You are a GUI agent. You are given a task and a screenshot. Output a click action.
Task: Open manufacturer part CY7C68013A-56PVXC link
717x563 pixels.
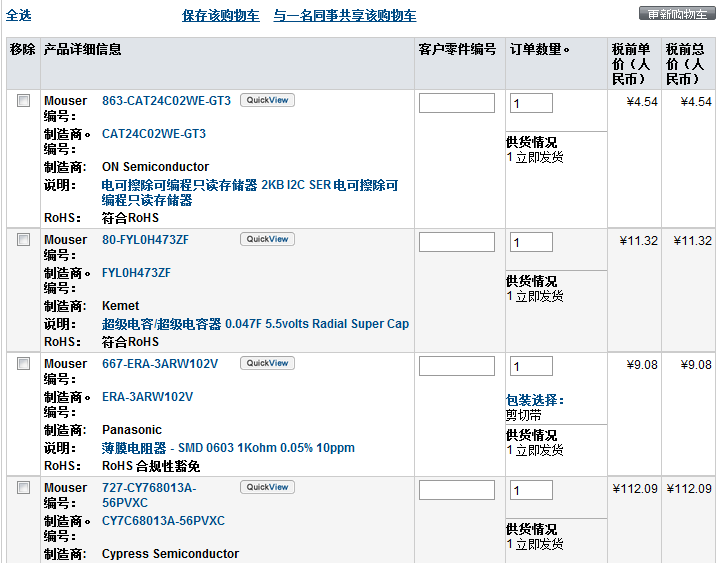tap(163, 520)
